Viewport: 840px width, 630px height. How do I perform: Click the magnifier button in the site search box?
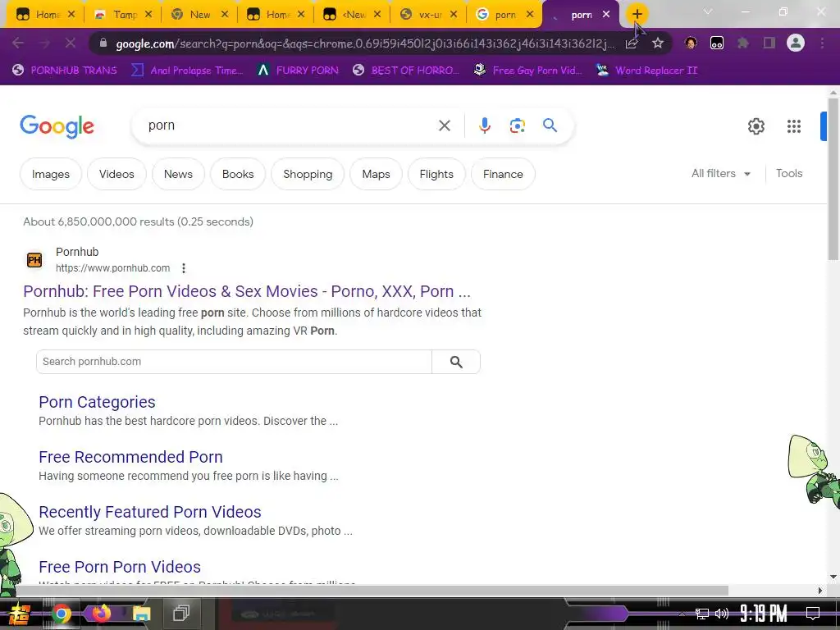pos(456,362)
